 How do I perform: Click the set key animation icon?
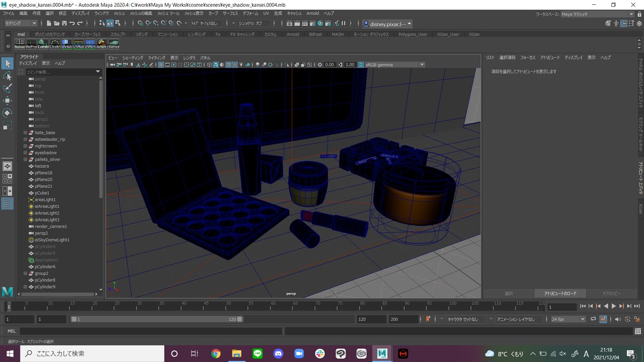(x=428, y=319)
